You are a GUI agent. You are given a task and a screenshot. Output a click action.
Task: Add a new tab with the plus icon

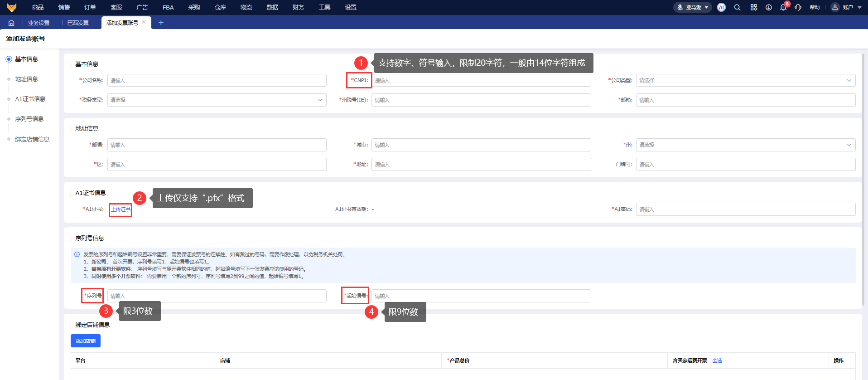161,23
